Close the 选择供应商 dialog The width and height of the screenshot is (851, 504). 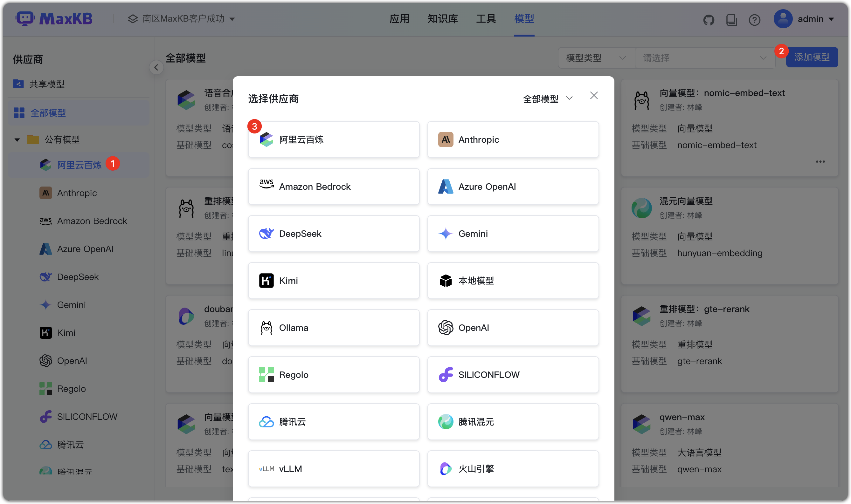click(594, 95)
